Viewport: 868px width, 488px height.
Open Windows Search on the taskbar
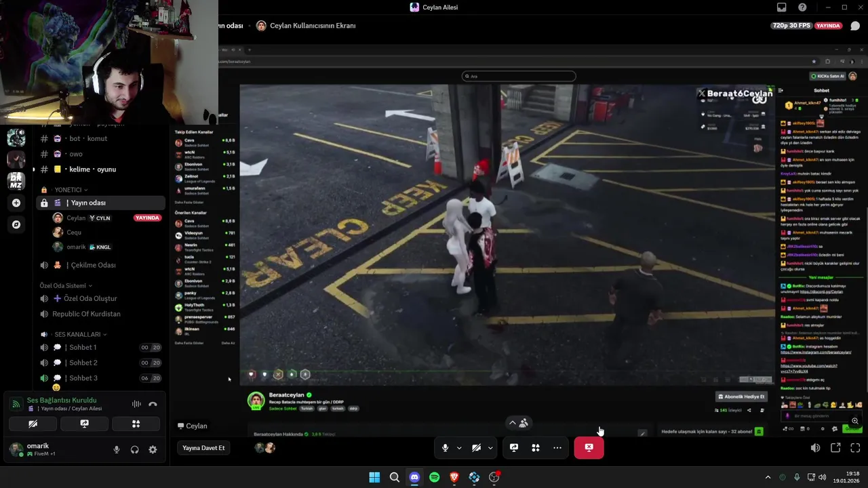(394, 477)
